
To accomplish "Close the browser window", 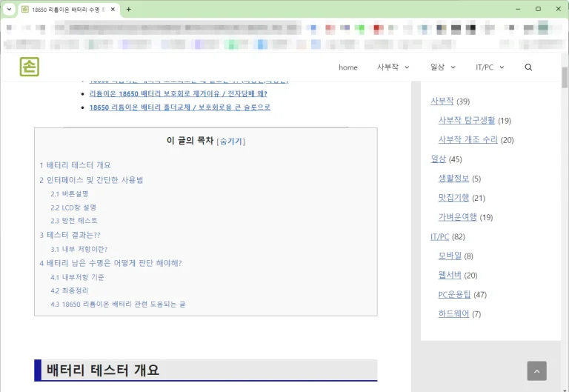I will (558, 9).
